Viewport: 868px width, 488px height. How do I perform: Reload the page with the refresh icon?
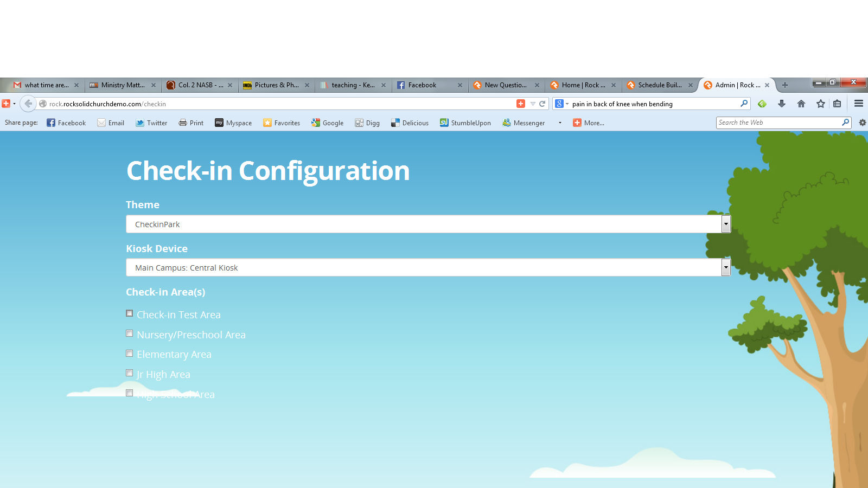(542, 104)
